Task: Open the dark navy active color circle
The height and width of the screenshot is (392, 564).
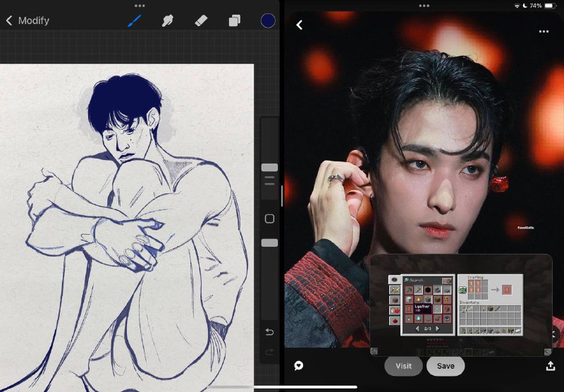Action: [268, 20]
